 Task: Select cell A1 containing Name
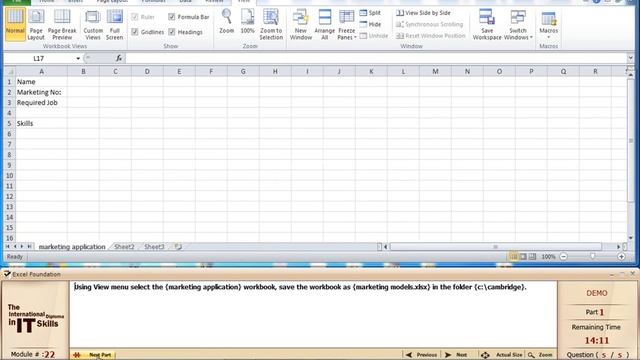pyautogui.click(x=41, y=82)
